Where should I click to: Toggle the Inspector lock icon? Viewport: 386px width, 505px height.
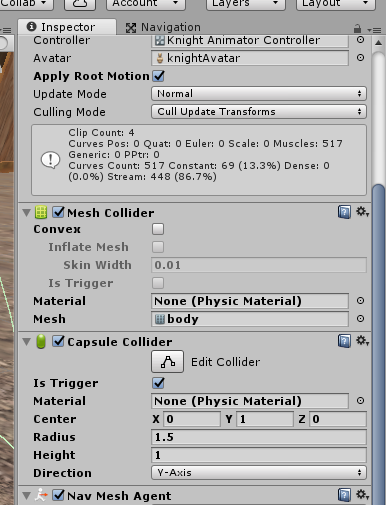(x=357, y=29)
